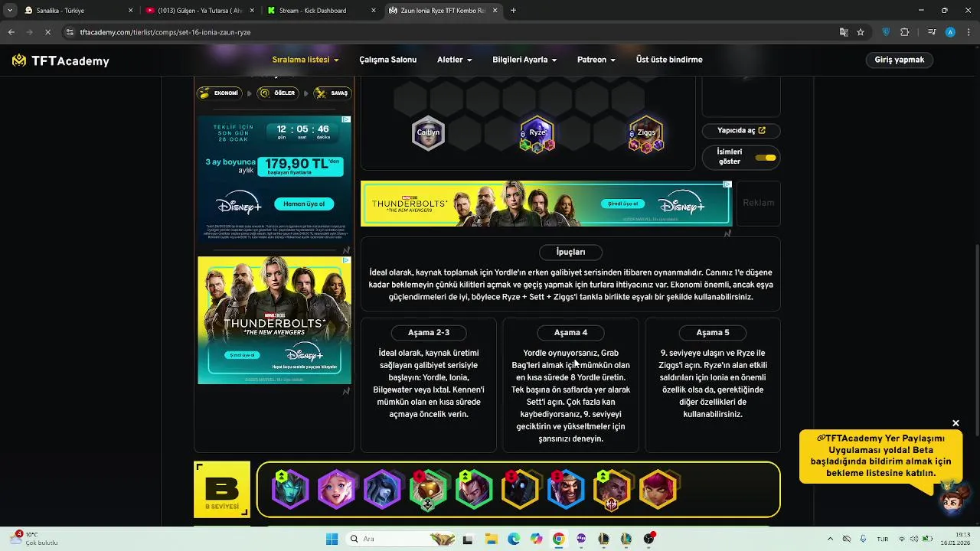Show hidden system tray icons chevron
Screen dimensions: 980x551
coord(831,539)
